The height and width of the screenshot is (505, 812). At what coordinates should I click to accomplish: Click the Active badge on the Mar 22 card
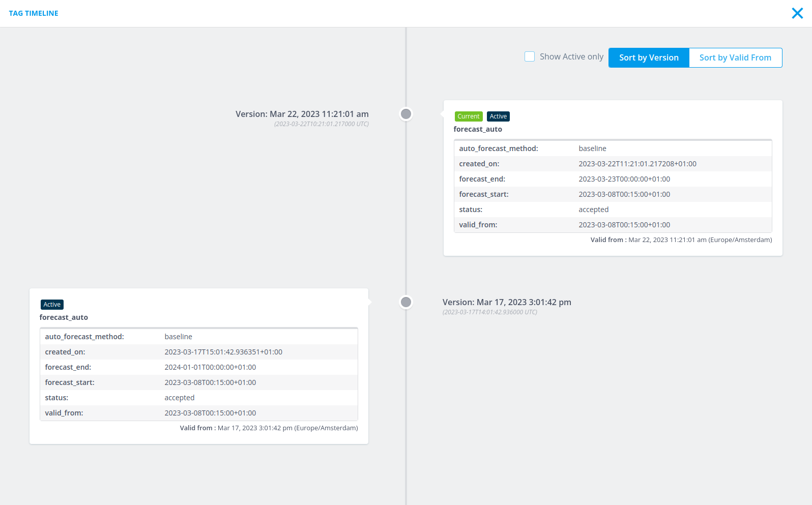(x=498, y=116)
